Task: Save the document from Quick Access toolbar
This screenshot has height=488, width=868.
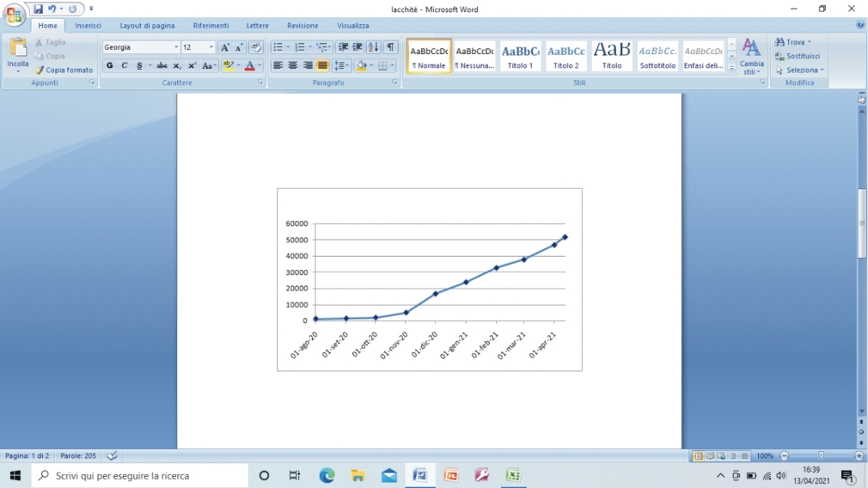Action: (x=38, y=9)
